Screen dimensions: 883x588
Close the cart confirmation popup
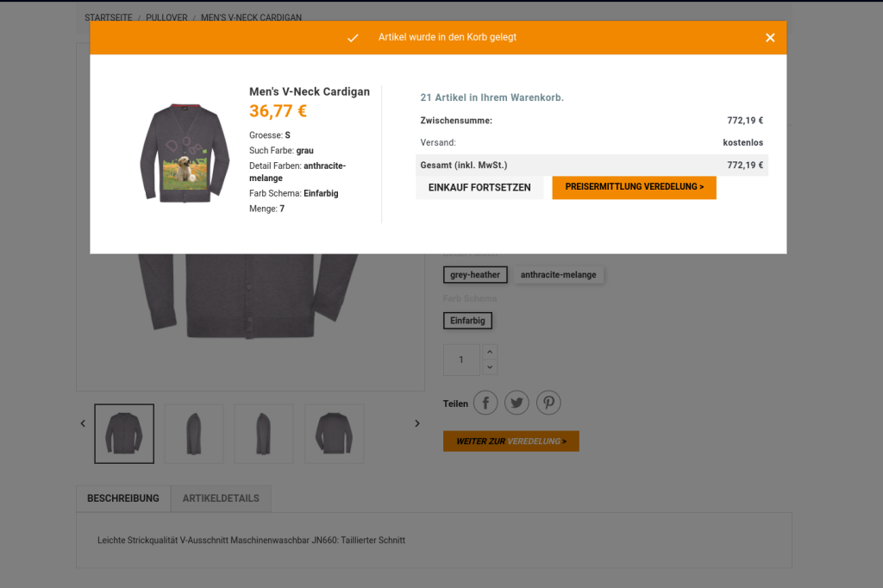[770, 38]
